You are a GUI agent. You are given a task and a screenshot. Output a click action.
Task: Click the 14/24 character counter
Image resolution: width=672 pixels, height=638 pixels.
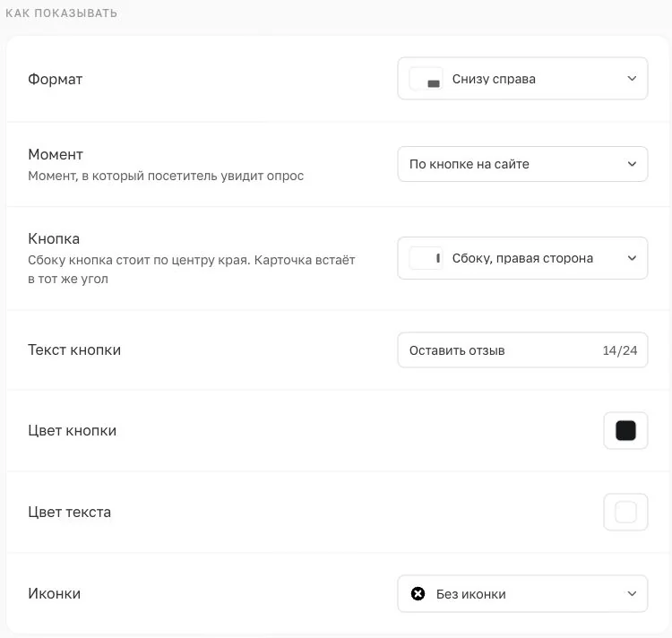coord(620,350)
